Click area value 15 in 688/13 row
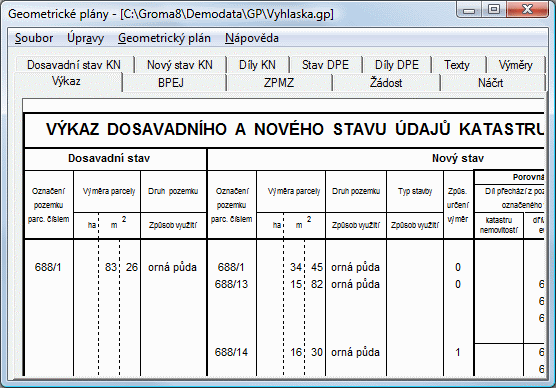Viewport: 556px width, 388px height. (x=296, y=284)
